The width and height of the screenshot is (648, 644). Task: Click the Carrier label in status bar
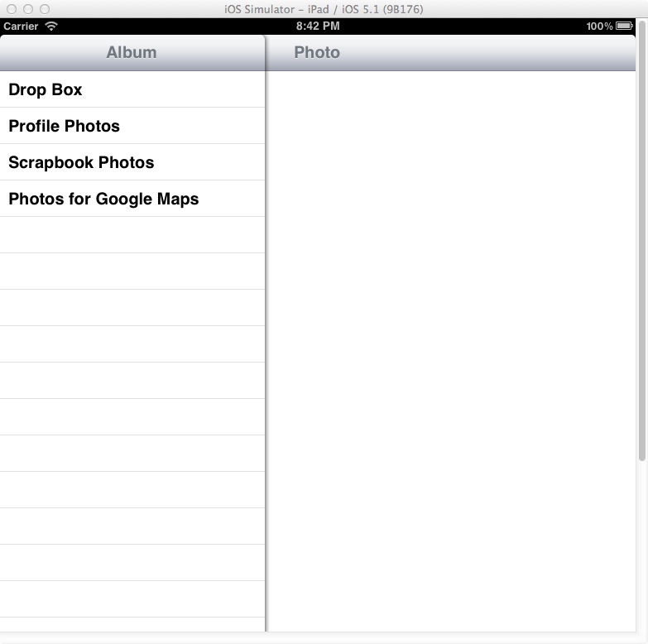pyautogui.click(x=21, y=26)
